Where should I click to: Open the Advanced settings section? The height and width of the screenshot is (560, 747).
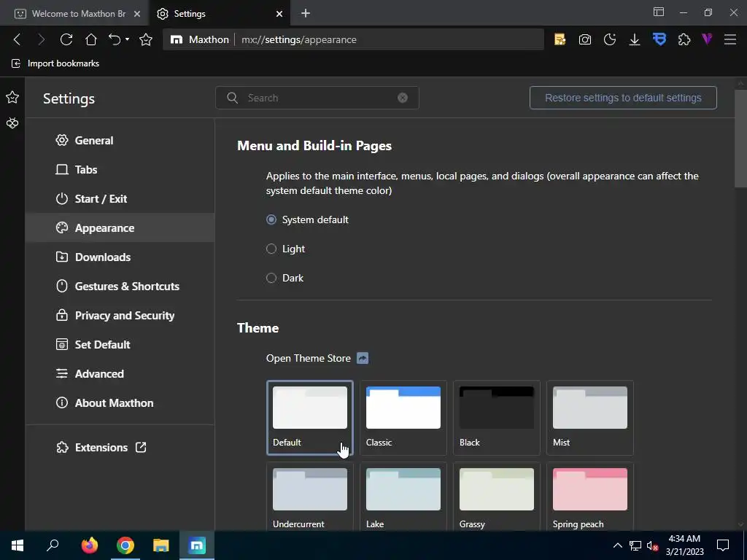[120, 374]
